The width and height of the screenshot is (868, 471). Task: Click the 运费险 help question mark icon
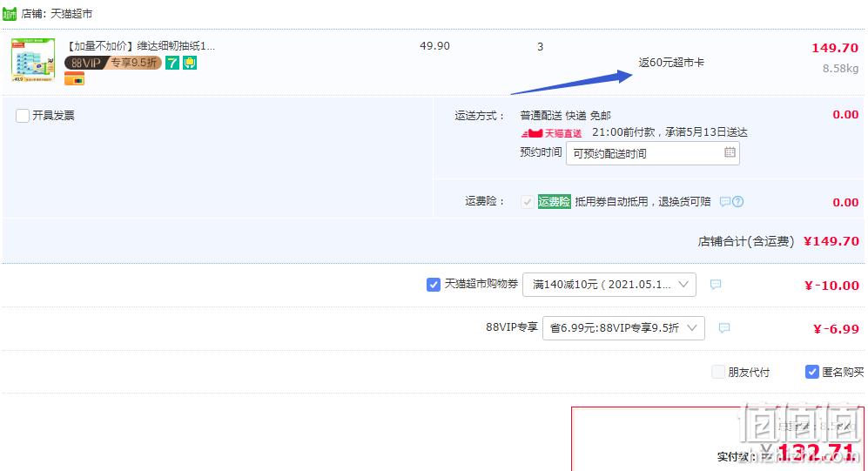(x=738, y=201)
